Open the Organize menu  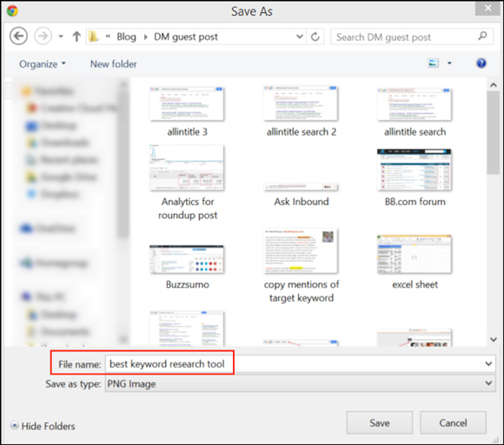tap(42, 64)
